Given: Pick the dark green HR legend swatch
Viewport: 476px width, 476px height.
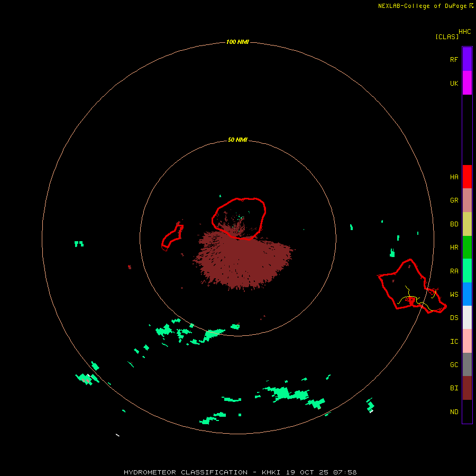Looking at the screenshot, I should 467,247.
